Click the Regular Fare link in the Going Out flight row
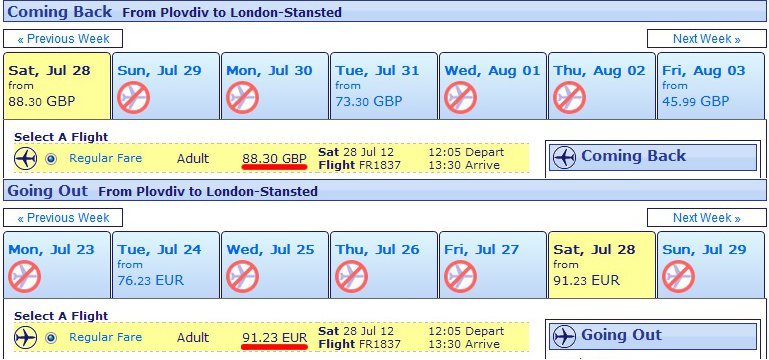Image resolution: width=769 pixels, height=360 pixels. pyautogui.click(x=105, y=337)
